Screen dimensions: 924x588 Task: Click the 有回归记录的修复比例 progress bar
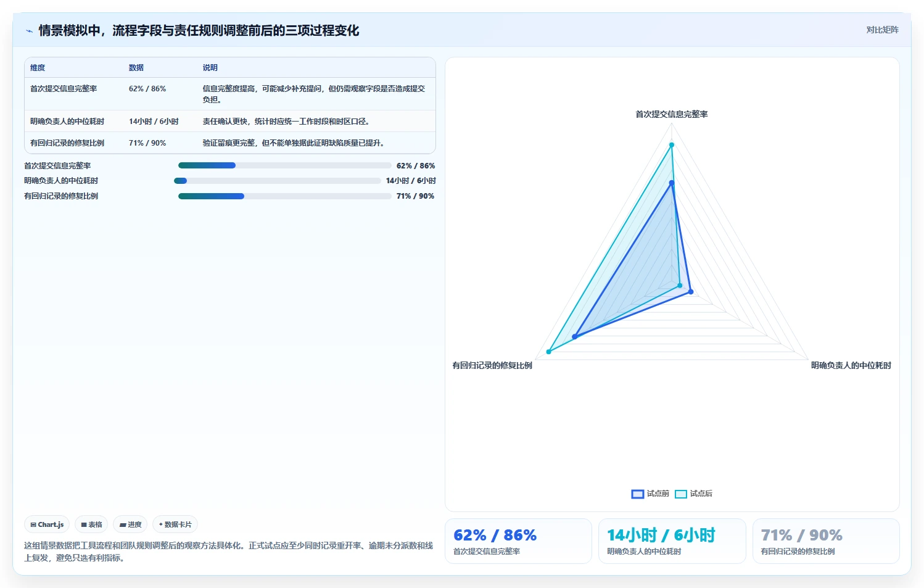pyautogui.click(x=285, y=196)
